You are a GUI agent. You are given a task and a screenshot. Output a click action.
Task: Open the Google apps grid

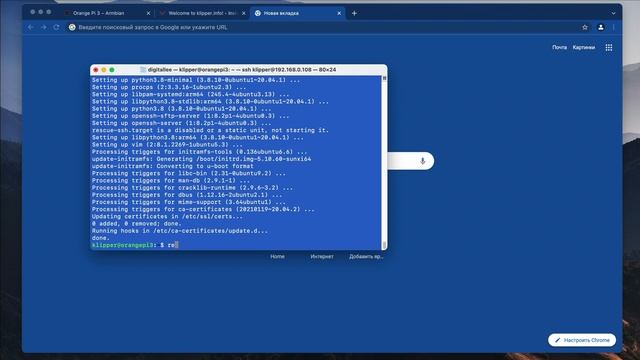click(x=609, y=47)
